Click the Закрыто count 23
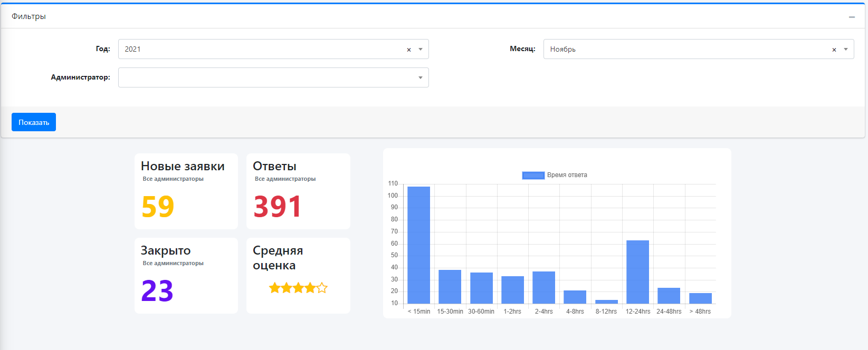868x350 pixels. pyautogui.click(x=157, y=291)
